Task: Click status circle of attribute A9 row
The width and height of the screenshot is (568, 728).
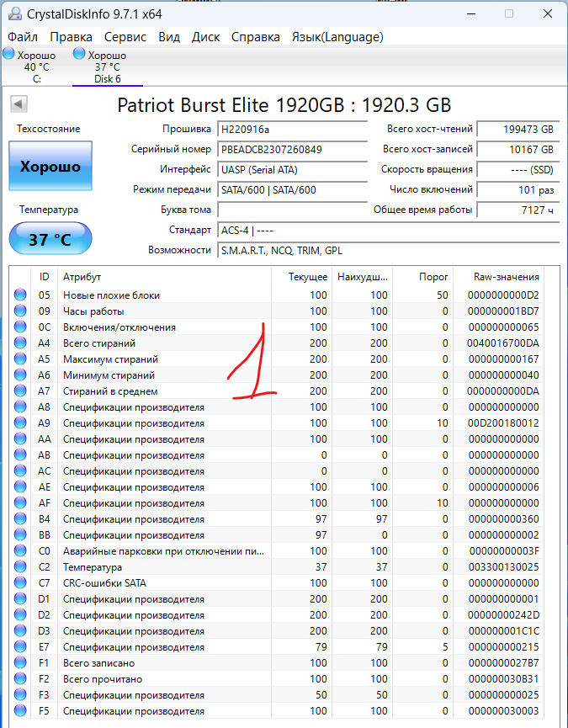Action: coord(20,423)
